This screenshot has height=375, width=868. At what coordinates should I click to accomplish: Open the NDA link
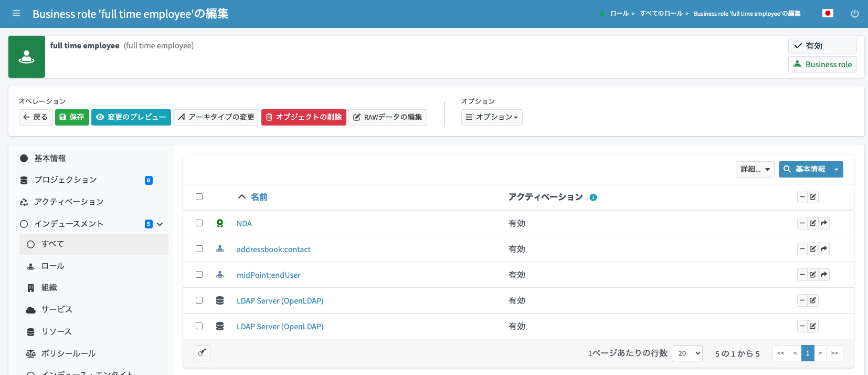click(244, 223)
